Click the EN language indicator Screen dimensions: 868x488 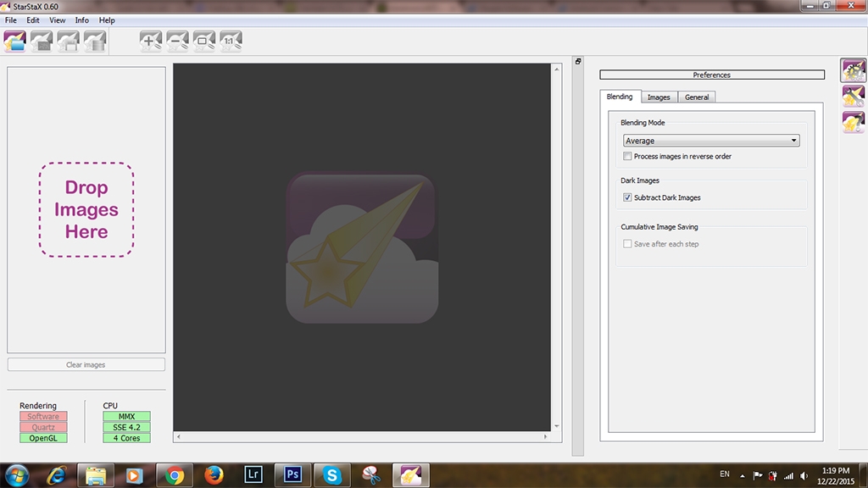coord(725,474)
